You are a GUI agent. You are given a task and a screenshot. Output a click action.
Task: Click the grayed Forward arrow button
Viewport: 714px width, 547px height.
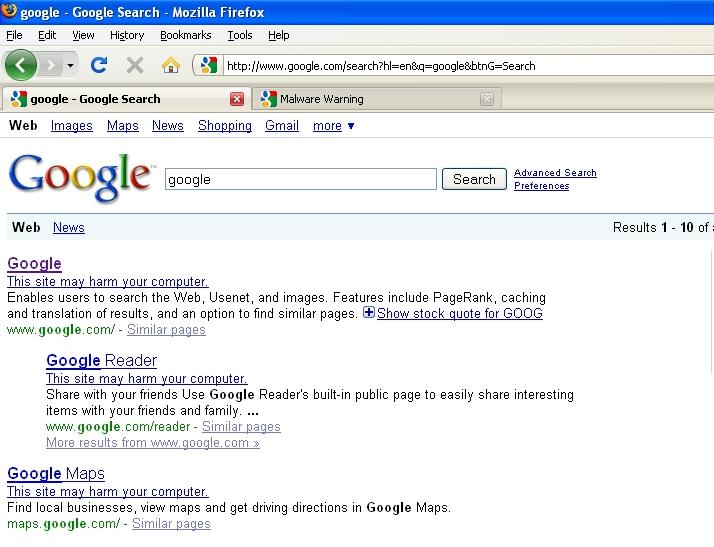(x=51, y=66)
